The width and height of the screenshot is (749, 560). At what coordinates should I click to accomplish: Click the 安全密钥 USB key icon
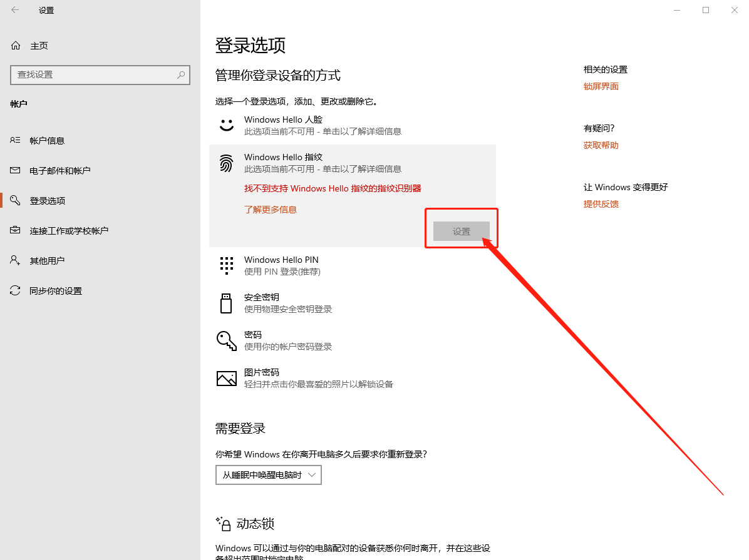click(226, 303)
